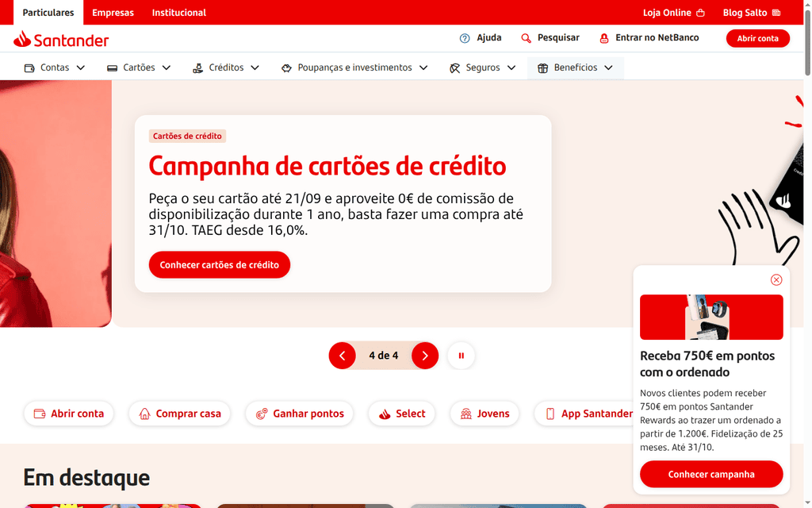Switch to the Institucional tab
Image resolution: width=812 pixels, height=508 pixels.
click(178, 13)
